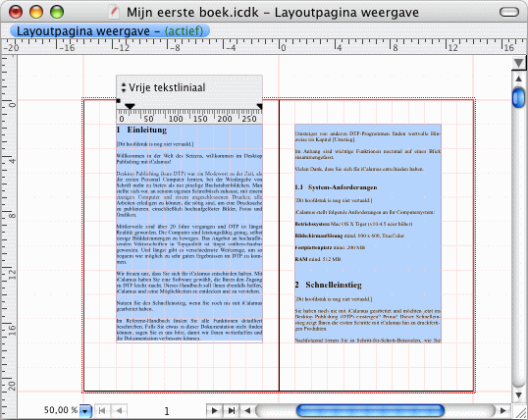Select the left indent triangle on the text ruler
528x420 pixels.
(130, 106)
